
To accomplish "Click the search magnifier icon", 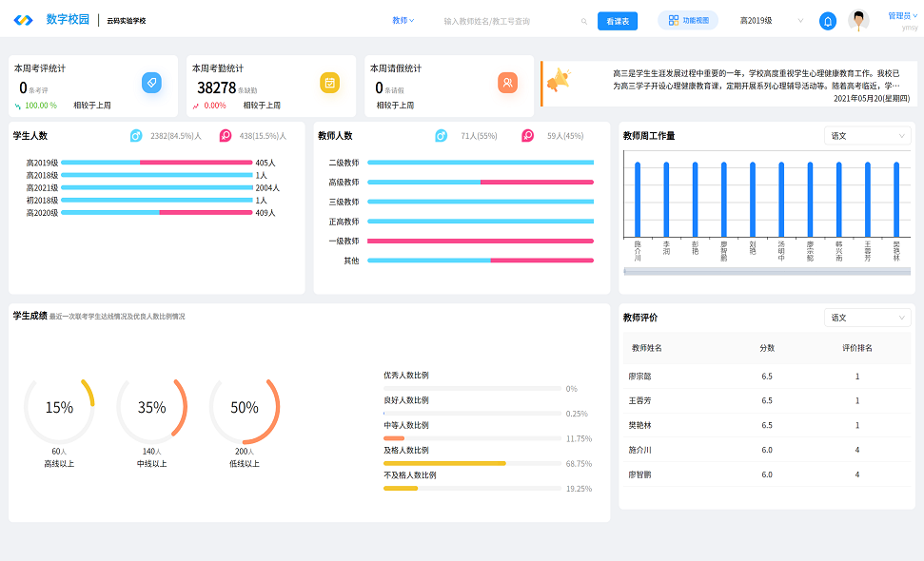I will (583, 21).
